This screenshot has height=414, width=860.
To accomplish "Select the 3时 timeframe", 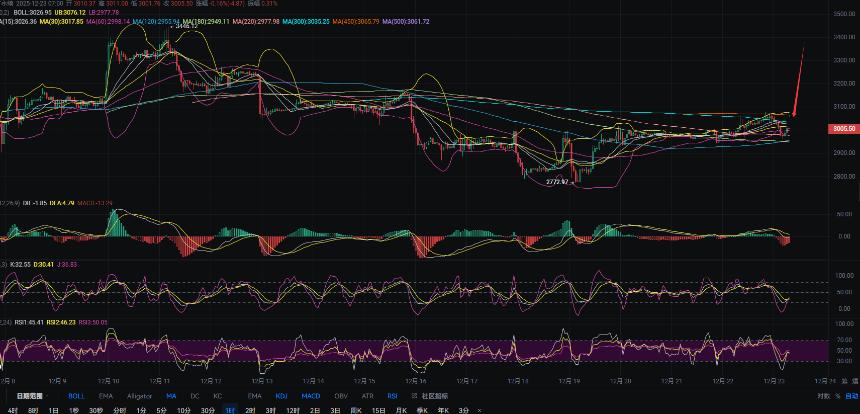I will tap(270, 410).
